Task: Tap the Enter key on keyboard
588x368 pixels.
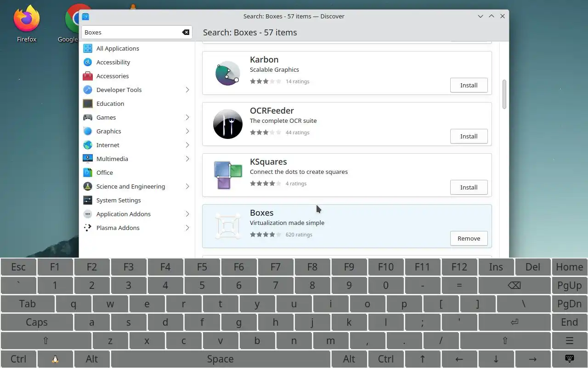Action: (x=514, y=322)
